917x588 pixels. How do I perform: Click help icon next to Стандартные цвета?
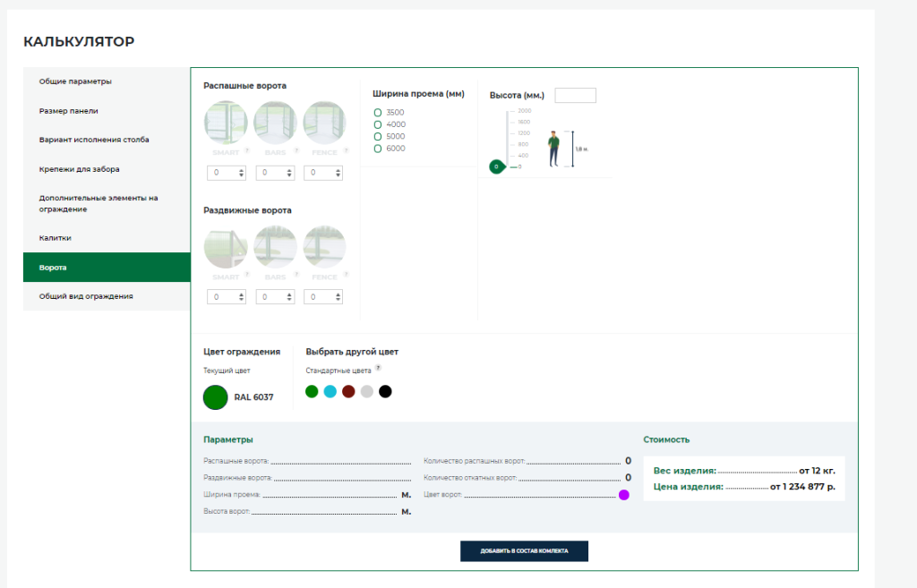click(378, 368)
